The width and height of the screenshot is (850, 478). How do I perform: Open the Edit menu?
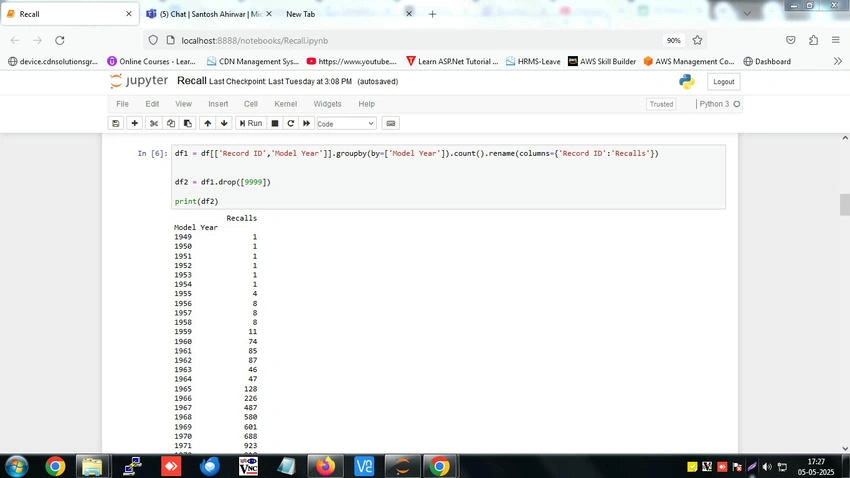point(152,104)
